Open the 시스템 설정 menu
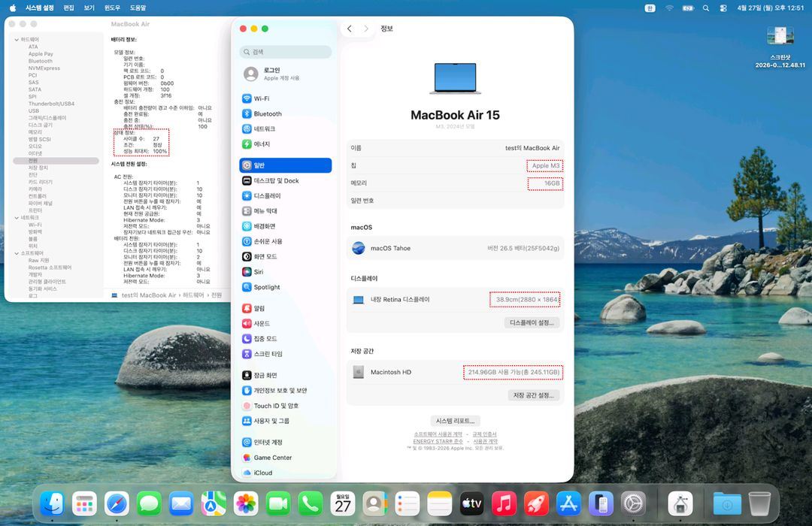 [39, 8]
